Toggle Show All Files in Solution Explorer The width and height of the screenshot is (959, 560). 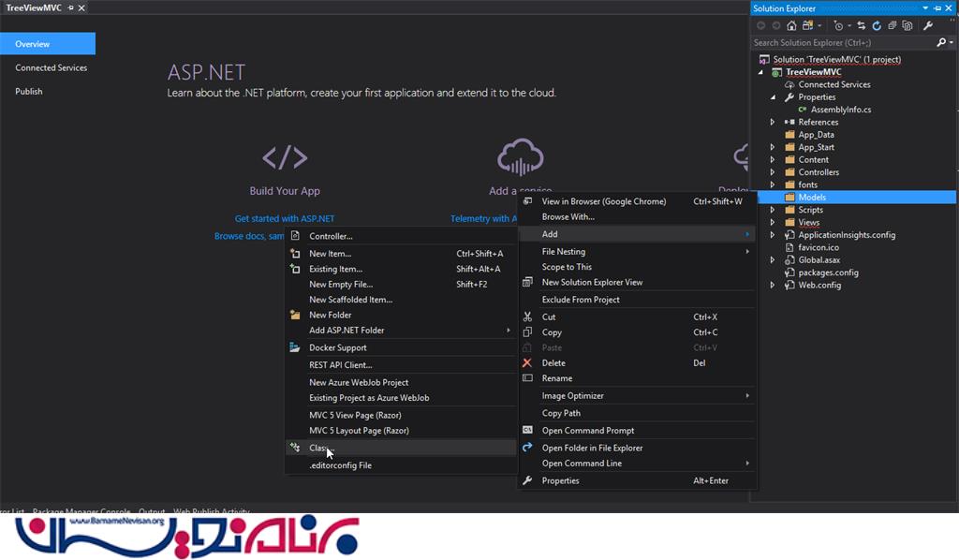click(907, 25)
